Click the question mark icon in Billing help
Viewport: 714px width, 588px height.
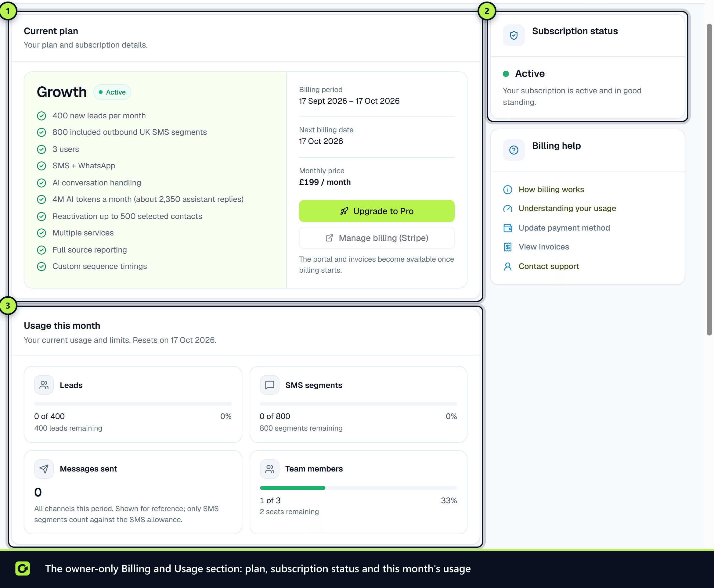[x=514, y=150]
